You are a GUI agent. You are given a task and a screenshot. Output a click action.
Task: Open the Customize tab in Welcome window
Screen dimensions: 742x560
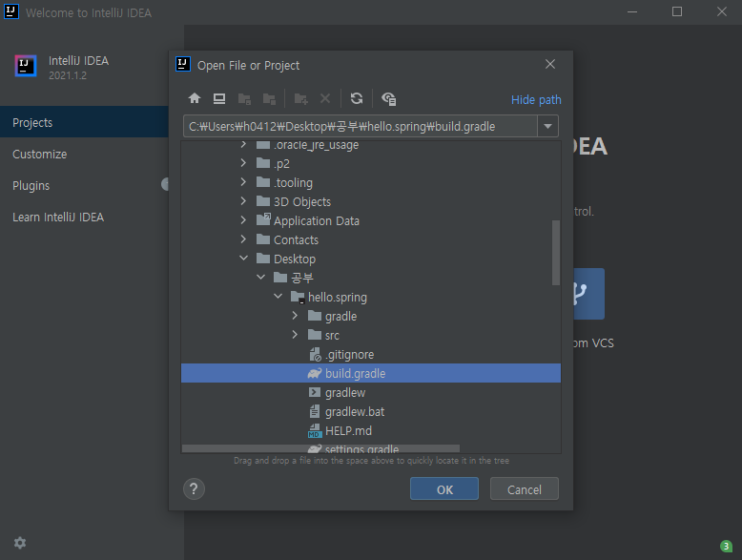[x=84, y=154]
